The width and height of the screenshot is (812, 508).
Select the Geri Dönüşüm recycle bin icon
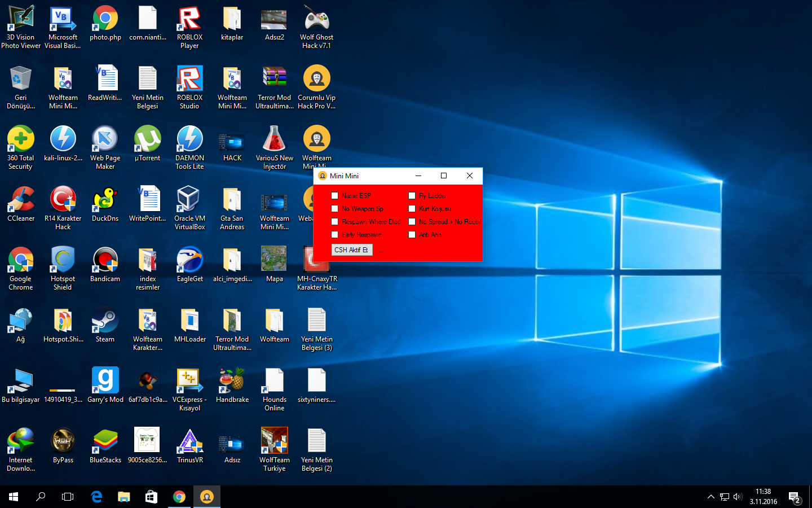[x=21, y=87]
